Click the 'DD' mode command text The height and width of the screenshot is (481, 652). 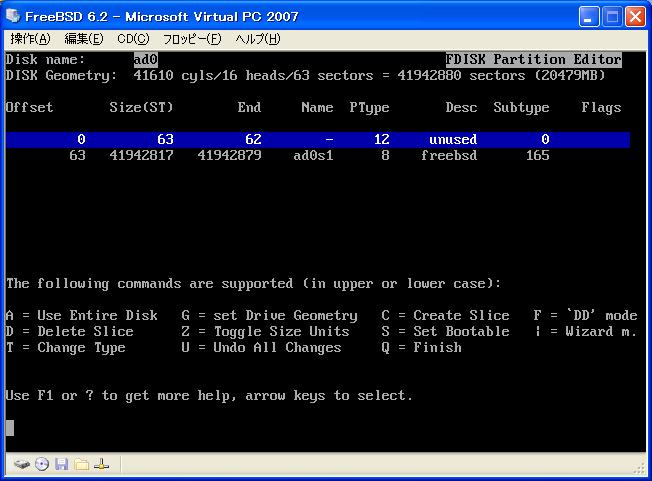coord(585,315)
